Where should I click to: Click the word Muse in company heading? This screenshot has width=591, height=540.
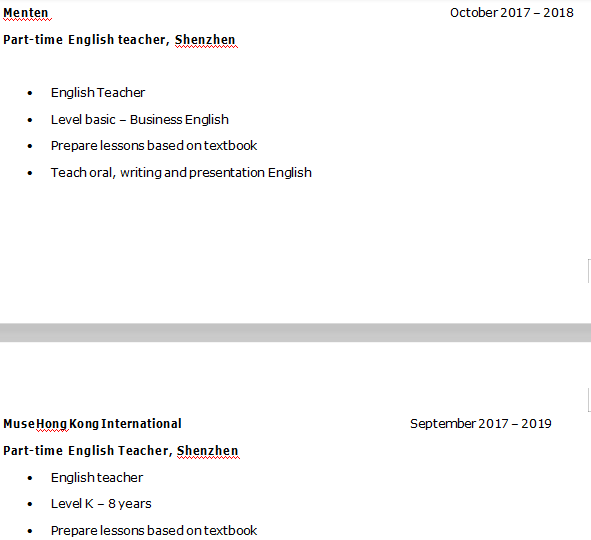coord(19,424)
